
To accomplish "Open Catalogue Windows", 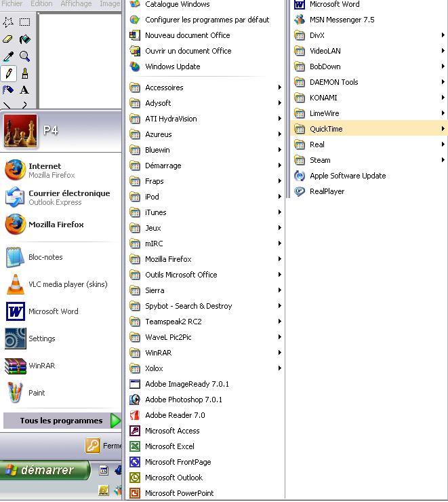I will point(205,5).
